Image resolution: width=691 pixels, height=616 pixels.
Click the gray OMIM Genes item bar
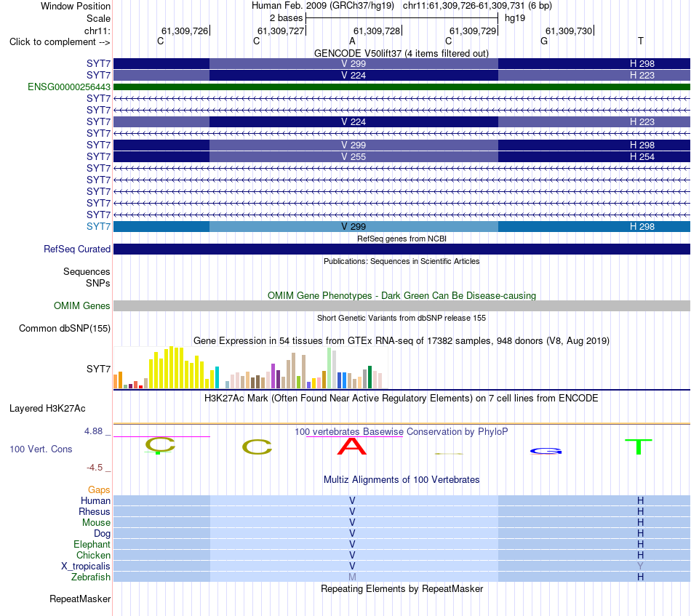402,305
